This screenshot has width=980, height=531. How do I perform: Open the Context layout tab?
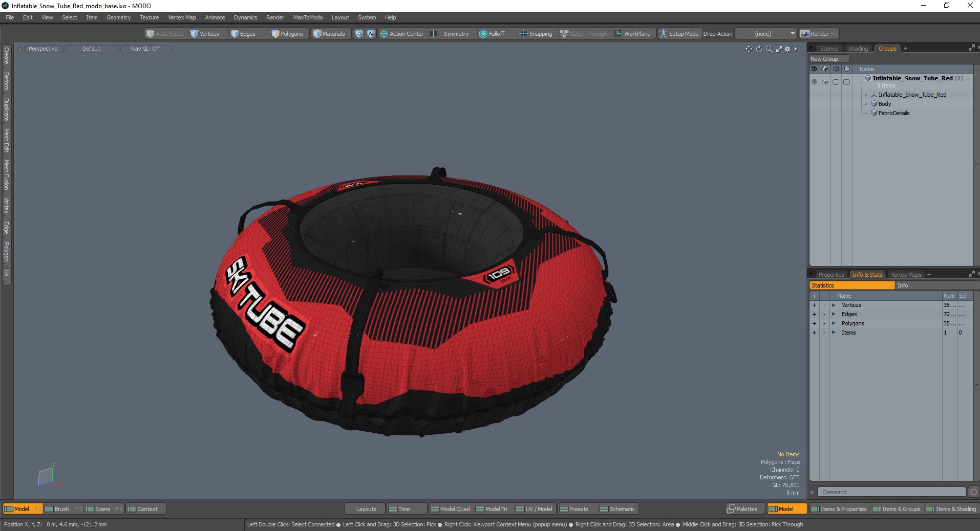tap(146, 509)
